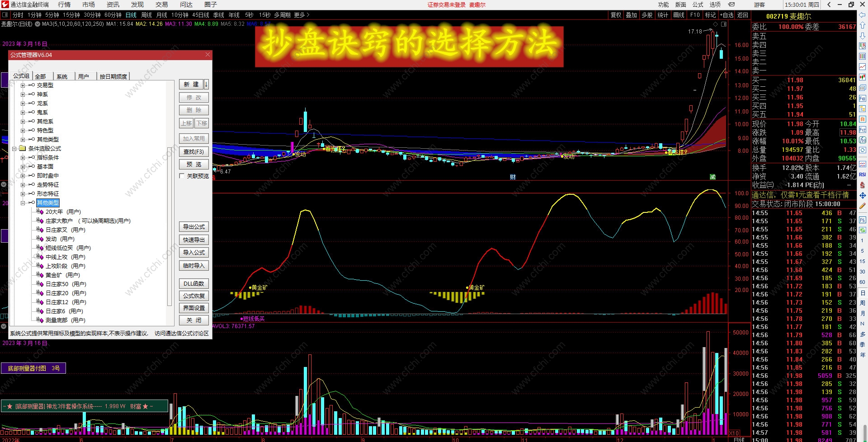
Task: Expand the 指标条件 tree node
Action: pyautogui.click(x=23, y=158)
